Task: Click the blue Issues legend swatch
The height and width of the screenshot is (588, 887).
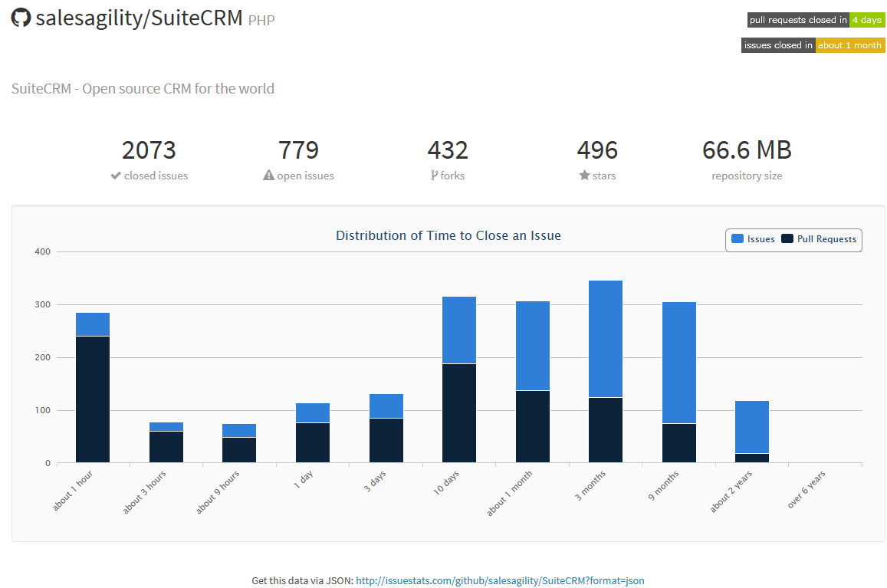Action: point(737,239)
